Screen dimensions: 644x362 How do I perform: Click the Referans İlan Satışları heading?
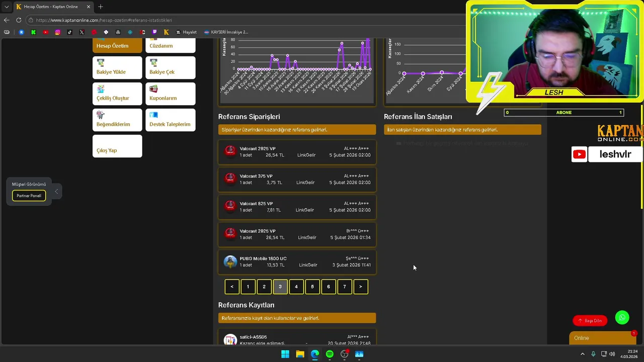(x=418, y=117)
